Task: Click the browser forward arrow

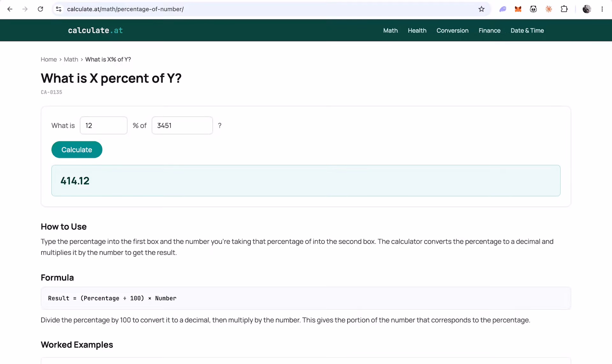Action: (x=25, y=9)
